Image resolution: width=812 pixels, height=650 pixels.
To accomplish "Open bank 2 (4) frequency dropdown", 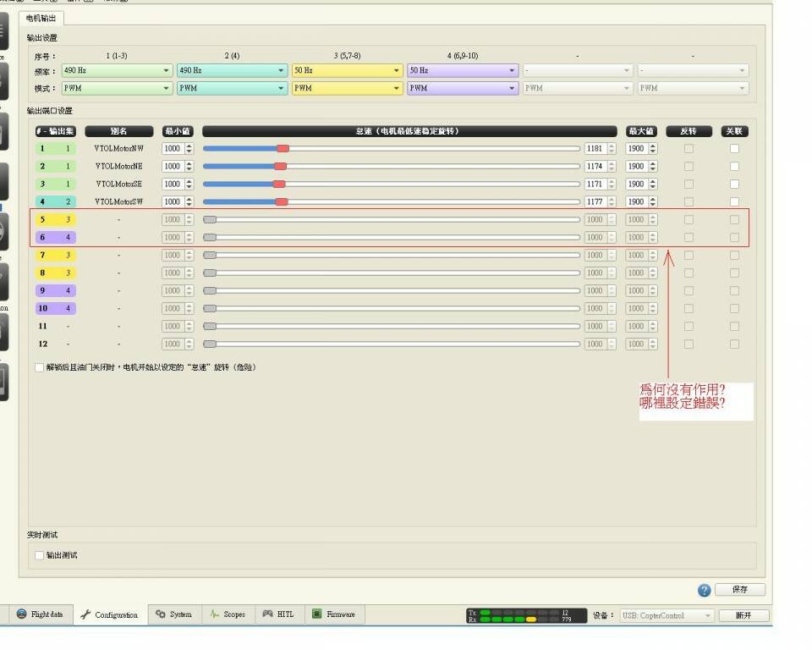I will pos(232,70).
